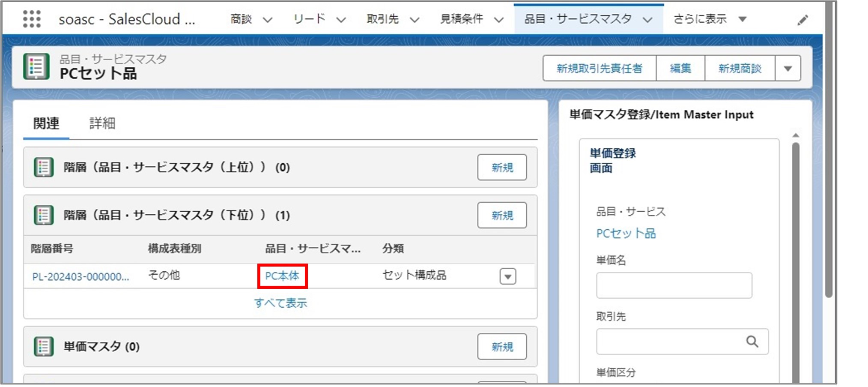Click the 新規取引先責任者 button

coord(599,69)
